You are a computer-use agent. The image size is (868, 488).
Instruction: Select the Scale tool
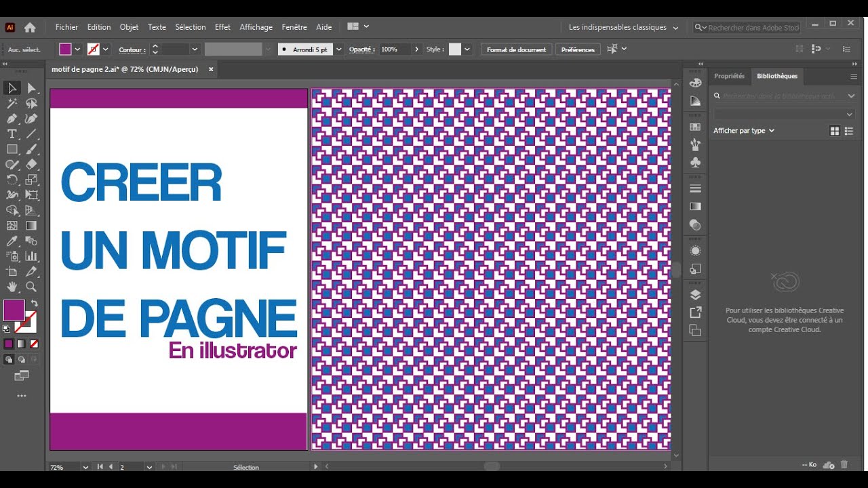point(31,180)
